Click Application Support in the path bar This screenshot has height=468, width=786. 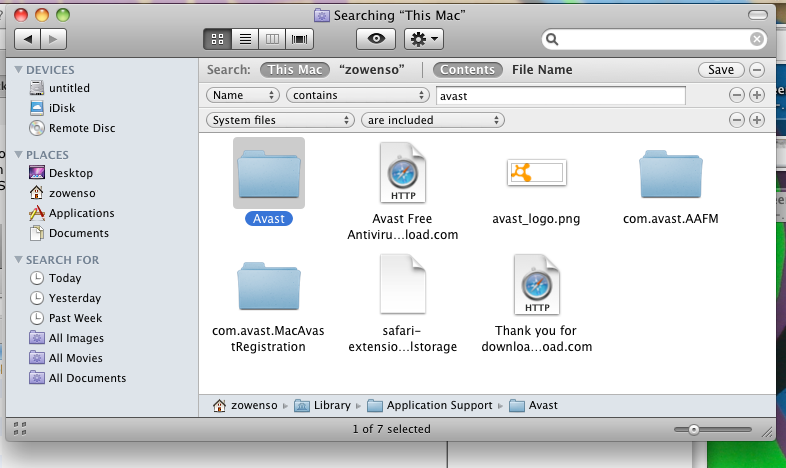tap(430, 405)
